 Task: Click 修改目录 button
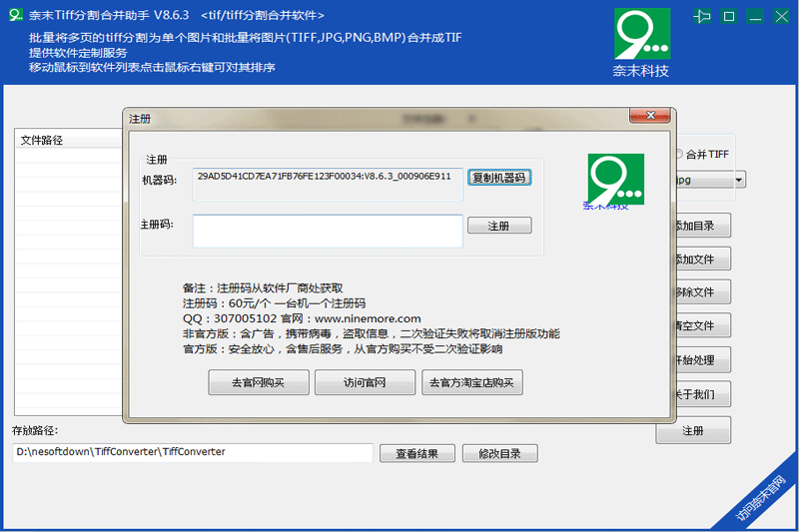coord(500,453)
